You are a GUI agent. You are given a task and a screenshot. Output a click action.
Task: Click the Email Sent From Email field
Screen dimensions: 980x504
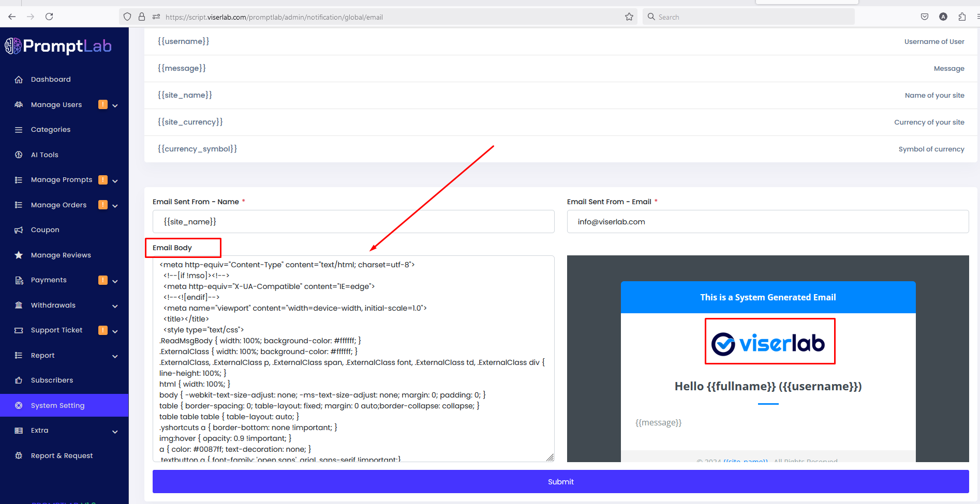(x=767, y=222)
